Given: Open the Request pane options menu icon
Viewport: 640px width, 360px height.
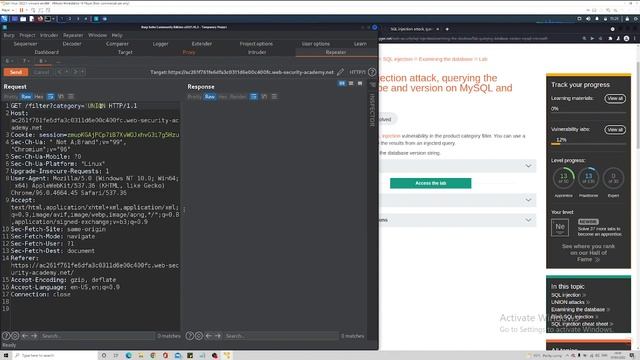Looking at the screenshot, I should (71, 97).
